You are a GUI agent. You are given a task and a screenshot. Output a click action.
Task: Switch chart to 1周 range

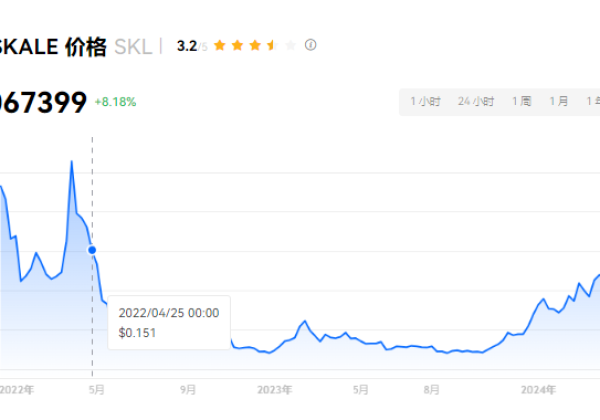[522, 101]
